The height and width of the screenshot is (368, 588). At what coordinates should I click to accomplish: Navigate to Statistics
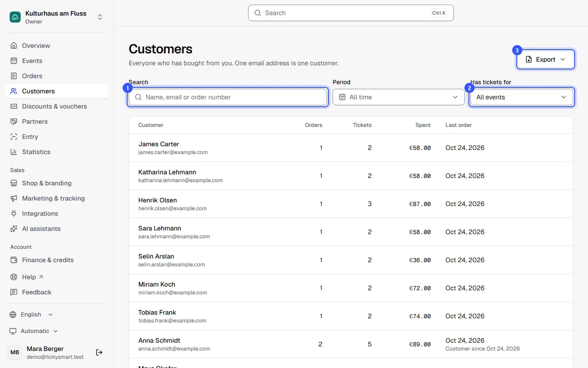point(57,152)
